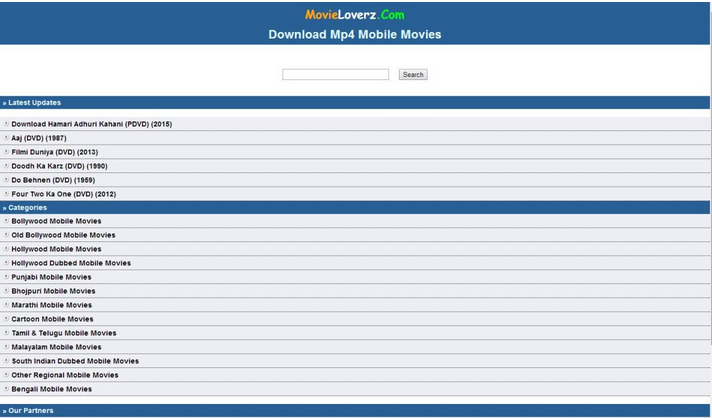Click arrow bullet beside Tamil & Telugu Movies
This screenshot has height=418, width=712.
(6, 333)
